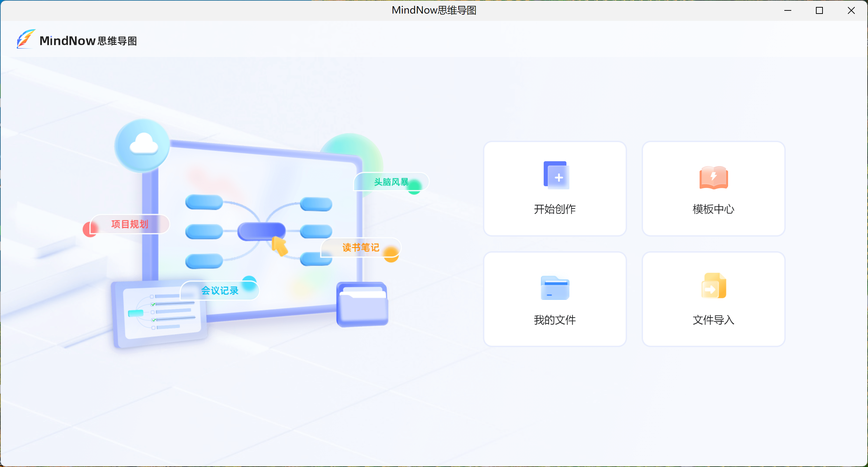The height and width of the screenshot is (467, 868).
Task: Click the orange cursor arrow in the illustration
Action: pos(279,246)
